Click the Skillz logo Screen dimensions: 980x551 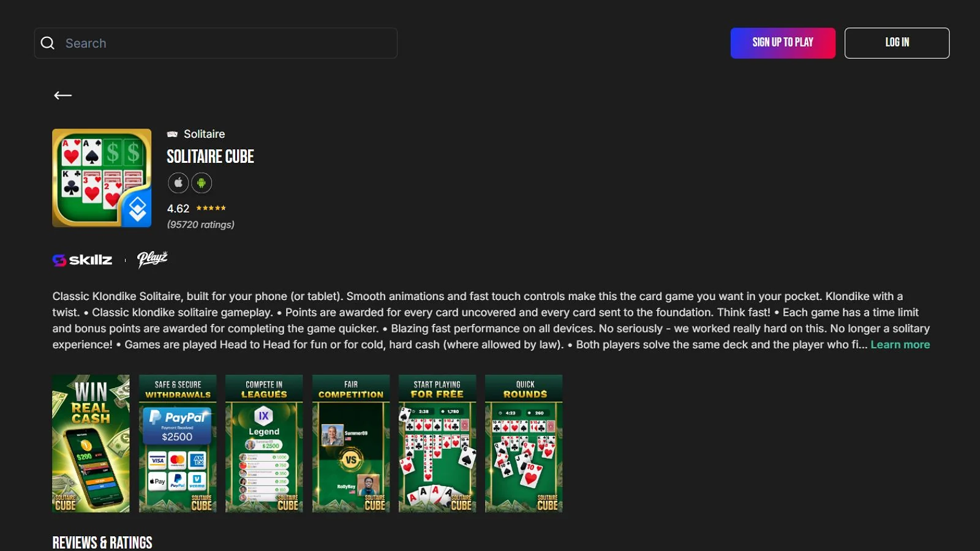(x=82, y=260)
